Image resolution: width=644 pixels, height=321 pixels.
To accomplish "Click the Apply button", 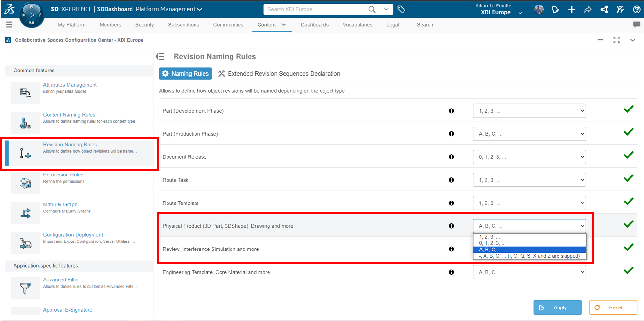I will point(557,307).
